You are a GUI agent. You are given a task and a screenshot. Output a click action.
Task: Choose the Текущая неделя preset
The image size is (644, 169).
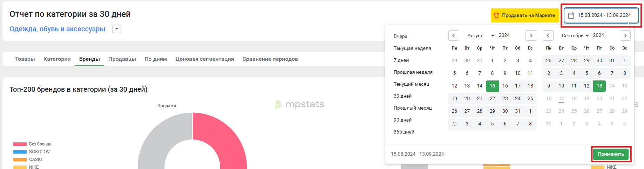tap(412, 48)
